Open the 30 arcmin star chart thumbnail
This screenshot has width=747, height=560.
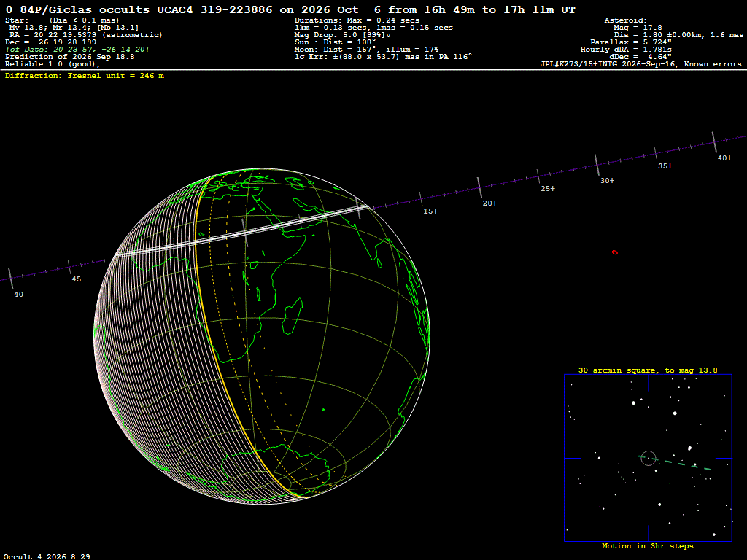(648, 458)
